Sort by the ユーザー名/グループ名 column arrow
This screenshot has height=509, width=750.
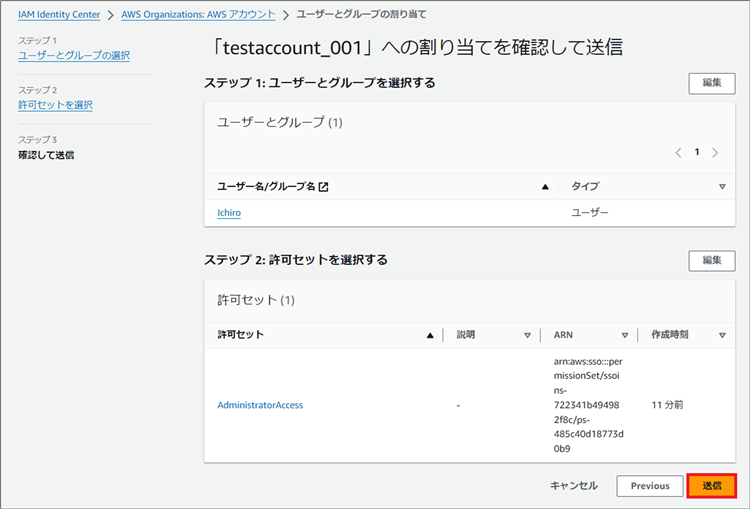pyautogui.click(x=545, y=186)
